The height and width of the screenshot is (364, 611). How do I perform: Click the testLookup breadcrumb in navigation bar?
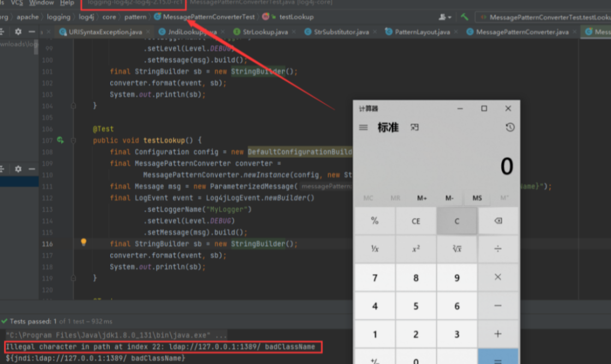(x=296, y=17)
